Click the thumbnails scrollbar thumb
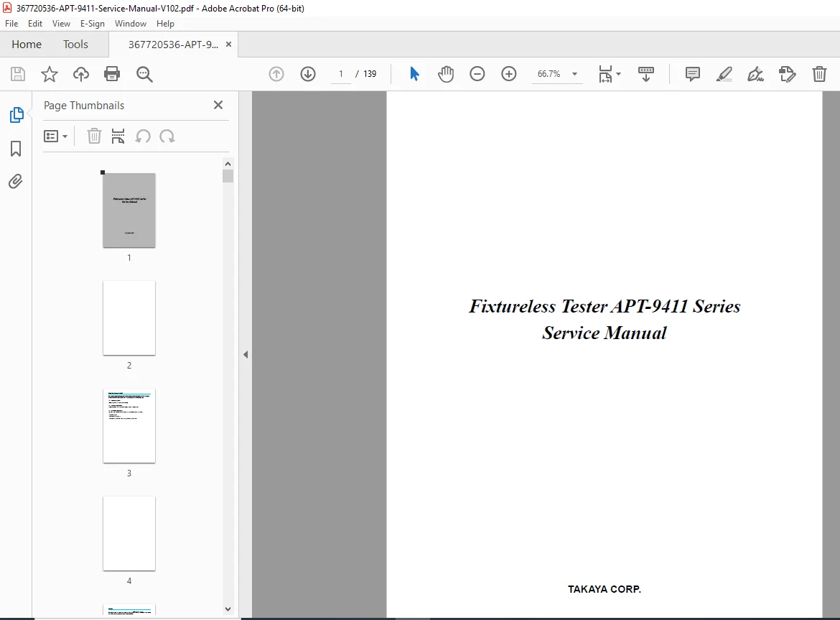Screen dimensions: 840x620 click(x=228, y=176)
